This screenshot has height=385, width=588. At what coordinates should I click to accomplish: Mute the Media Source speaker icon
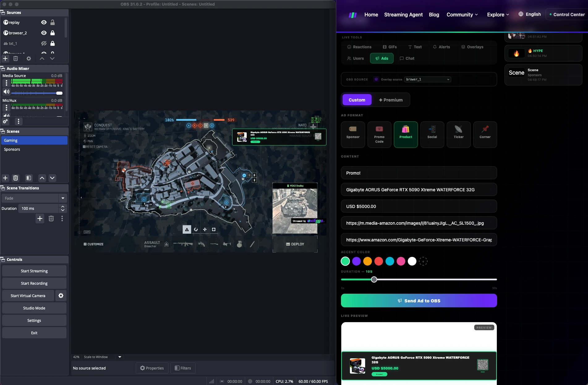6,92
